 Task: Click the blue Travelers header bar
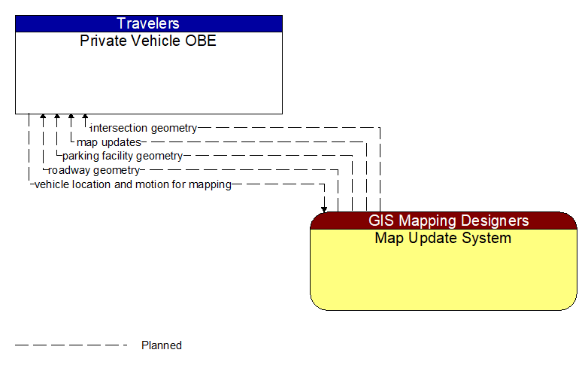click(x=148, y=23)
